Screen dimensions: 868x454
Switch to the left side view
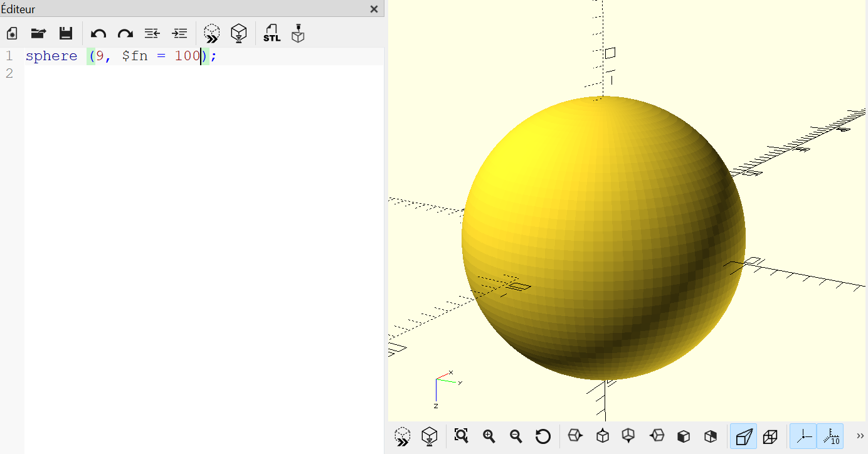[657, 436]
